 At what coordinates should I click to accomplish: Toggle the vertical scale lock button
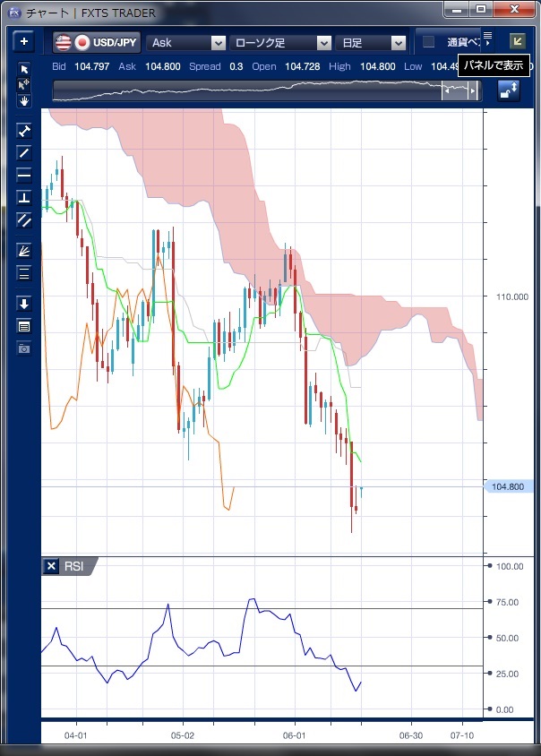(509, 90)
